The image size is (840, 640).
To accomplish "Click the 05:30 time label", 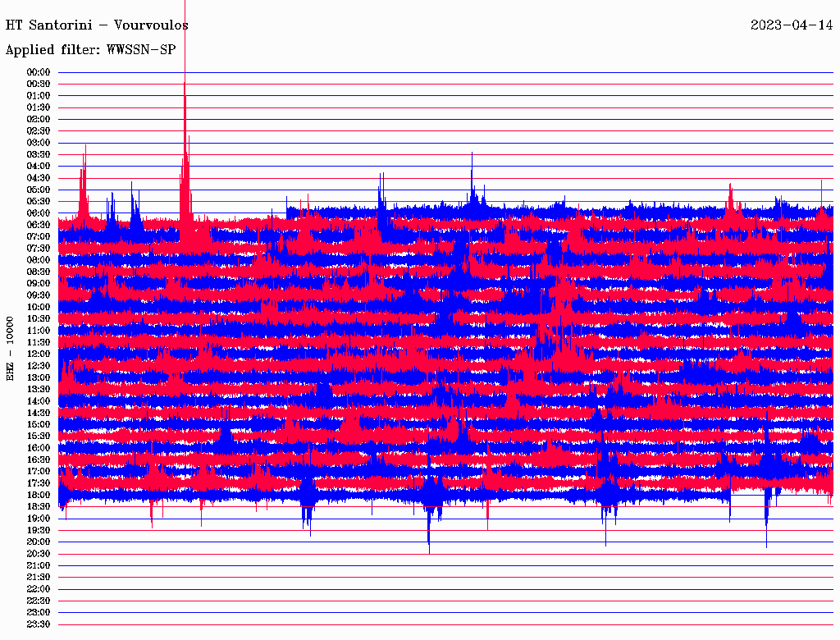I will coord(39,201).
